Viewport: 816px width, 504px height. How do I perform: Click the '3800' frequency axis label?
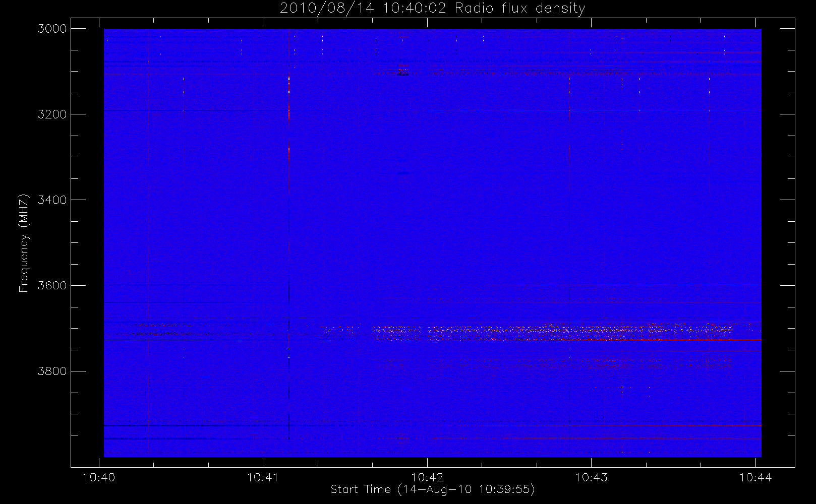pos(52,371)
